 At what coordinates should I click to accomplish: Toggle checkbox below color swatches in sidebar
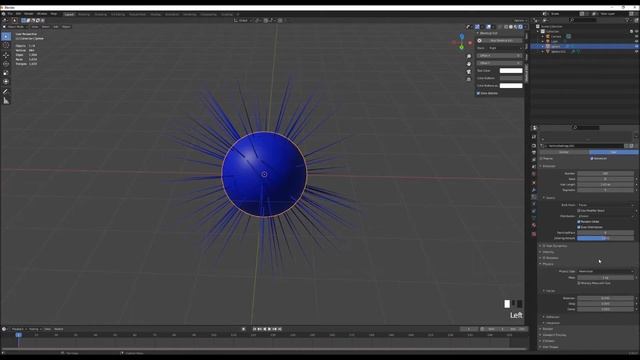[478, 93]
